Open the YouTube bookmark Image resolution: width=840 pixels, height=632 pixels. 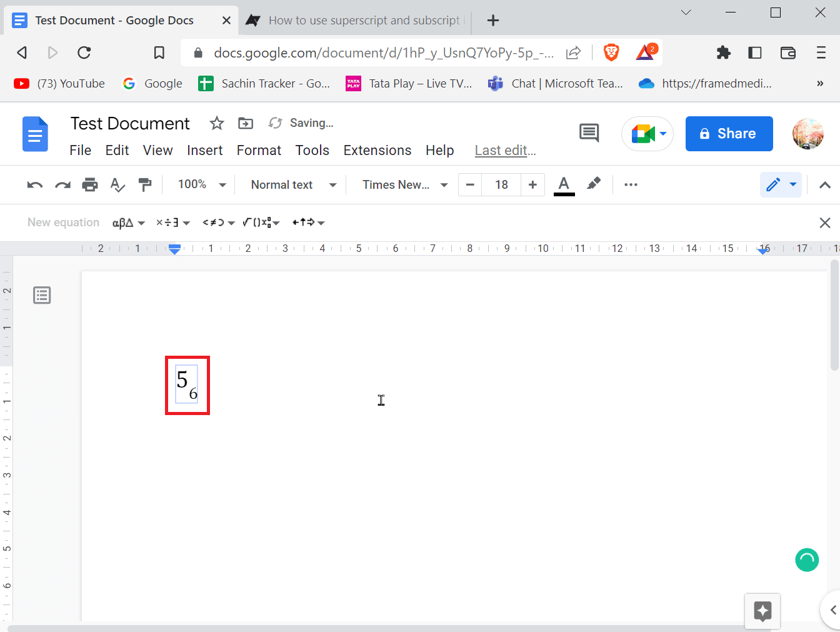point(59,83)
